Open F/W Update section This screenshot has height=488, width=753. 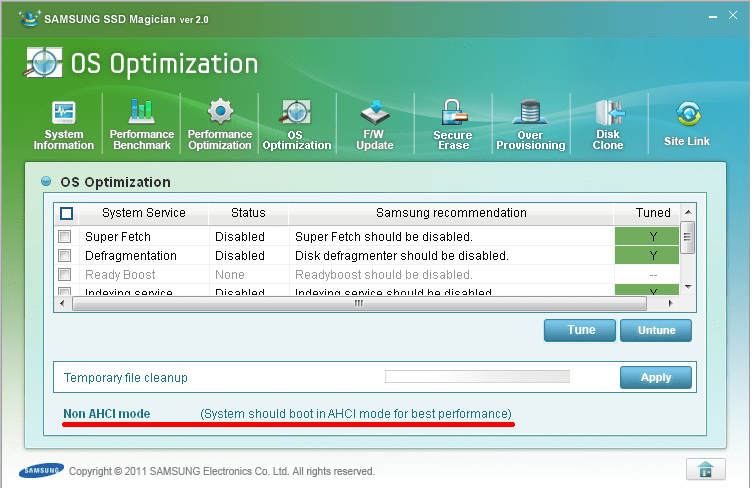[375, 125]
